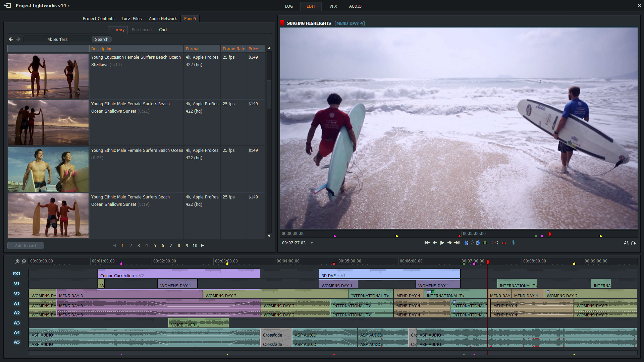The width and height of the screenshot is (644, 362).
Task: Click the Search button
Action: (x=101, y=40)
